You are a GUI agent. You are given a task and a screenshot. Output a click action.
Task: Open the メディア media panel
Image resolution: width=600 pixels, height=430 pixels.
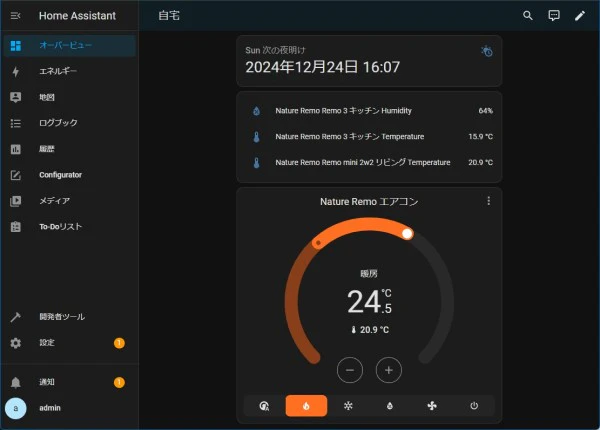coord(70,200)
